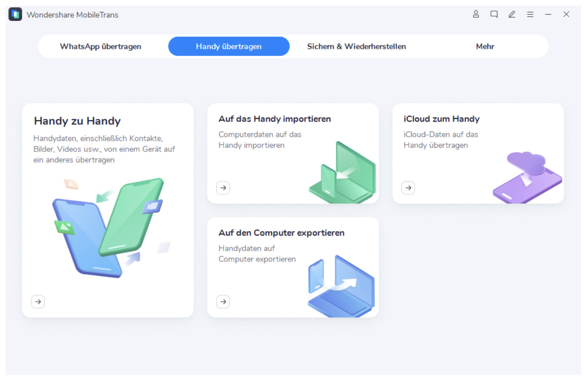Screen dimensions: 588x380
Task: Click arrow button on Handy zu Handy card
Action: coord(38,302)
